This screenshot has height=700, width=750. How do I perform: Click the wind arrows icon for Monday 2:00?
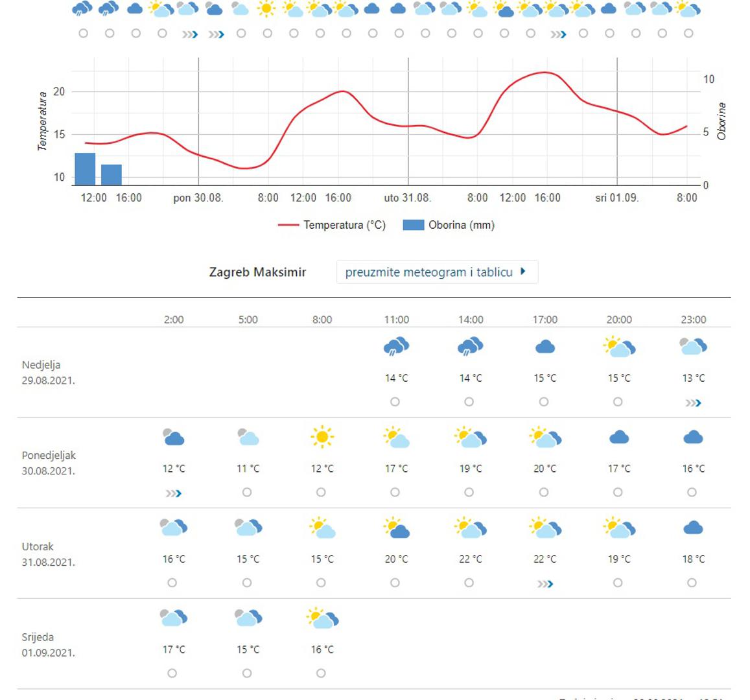point(173,494)
